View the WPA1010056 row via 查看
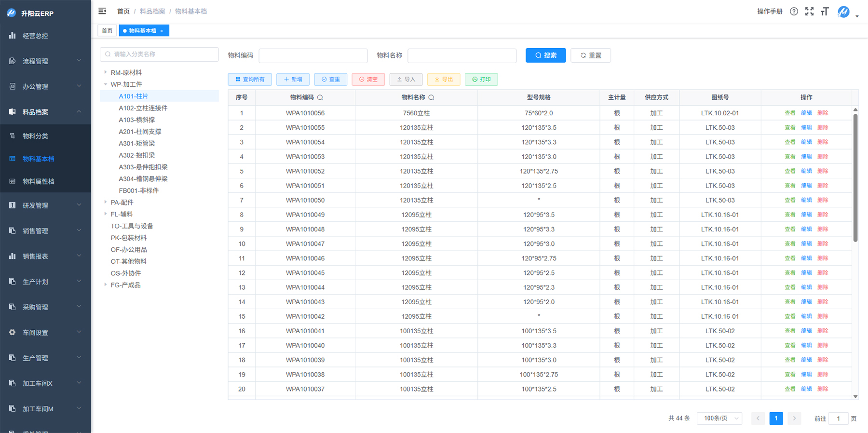 pos(790,113)
